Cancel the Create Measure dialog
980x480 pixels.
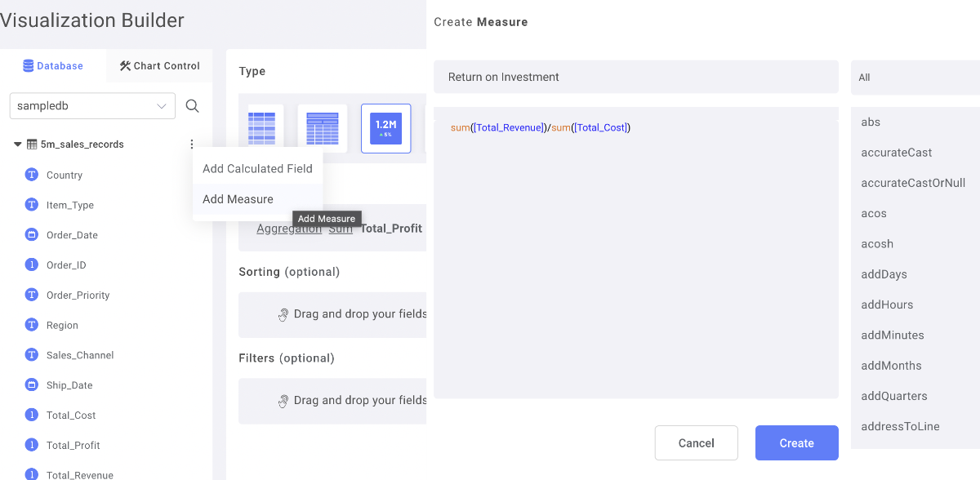pyautogui.click(x=696, y=442)
